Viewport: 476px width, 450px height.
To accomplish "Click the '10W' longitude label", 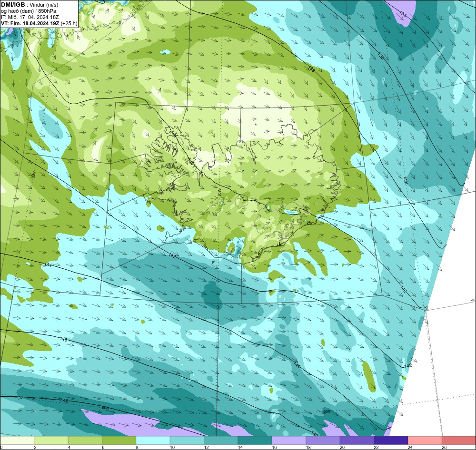I will (x=405, y=181).
